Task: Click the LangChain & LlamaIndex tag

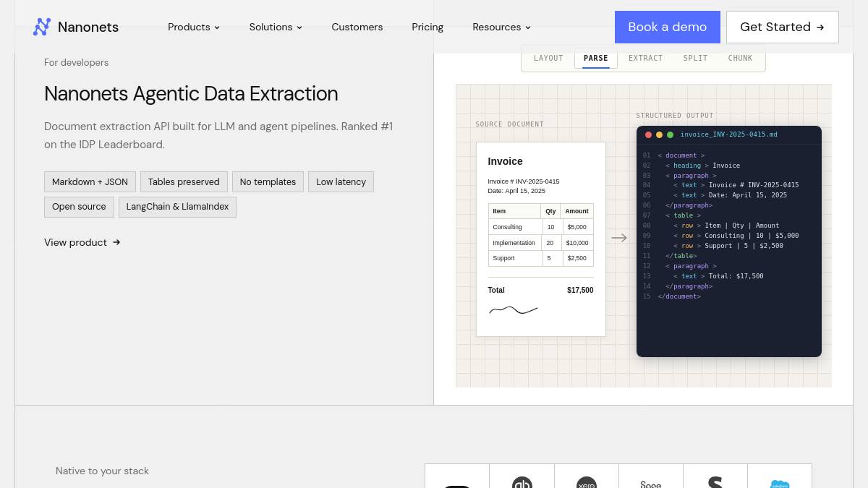Action: (x=177, y=207)
